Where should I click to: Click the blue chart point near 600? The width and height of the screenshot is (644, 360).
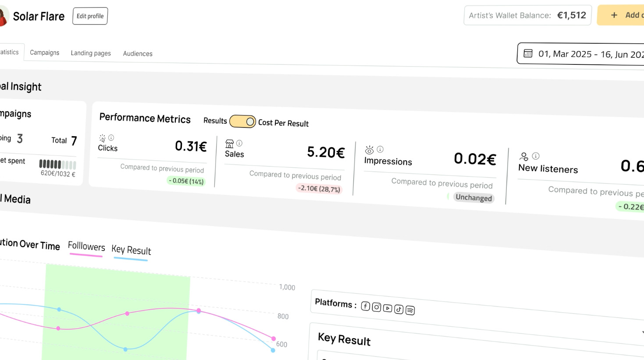[273, 350]
